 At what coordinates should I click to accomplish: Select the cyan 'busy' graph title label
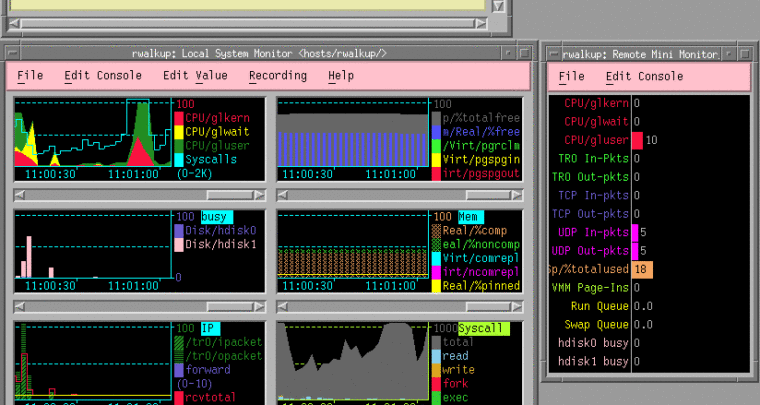coord(216,216)
